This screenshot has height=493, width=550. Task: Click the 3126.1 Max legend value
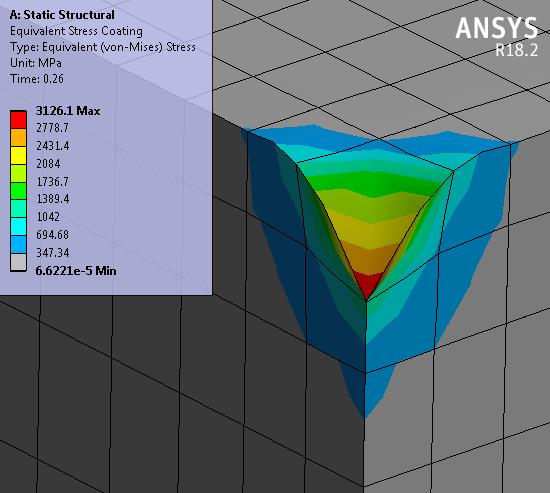68,111
